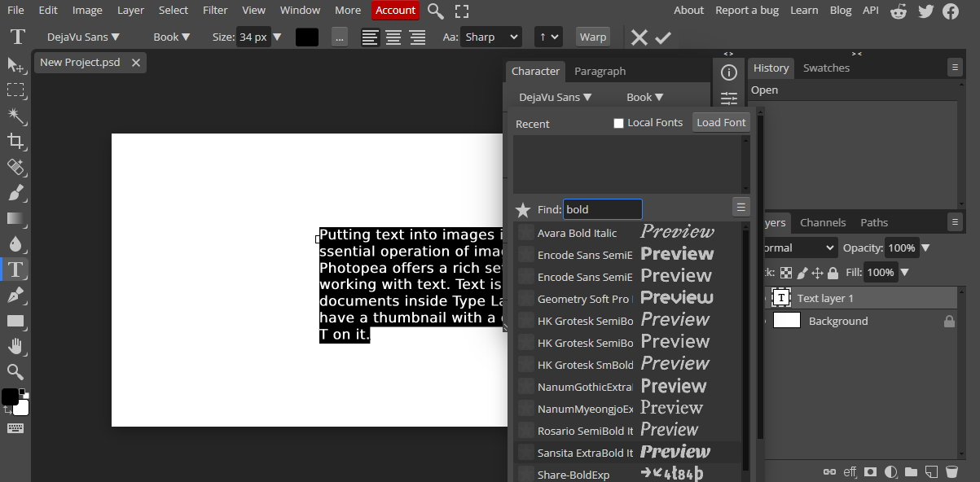
Task: Click the Warp button
Action: click(x=592, y=37)
